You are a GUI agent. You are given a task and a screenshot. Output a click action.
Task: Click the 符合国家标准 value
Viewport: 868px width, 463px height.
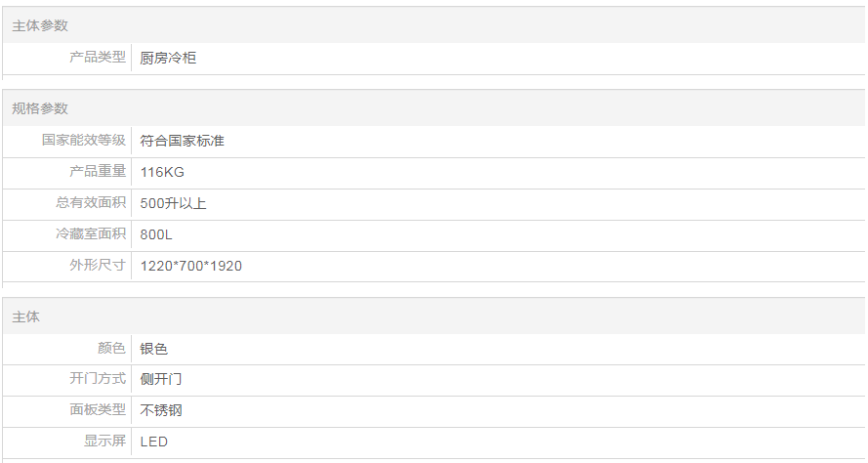click(x=182, y=141)
